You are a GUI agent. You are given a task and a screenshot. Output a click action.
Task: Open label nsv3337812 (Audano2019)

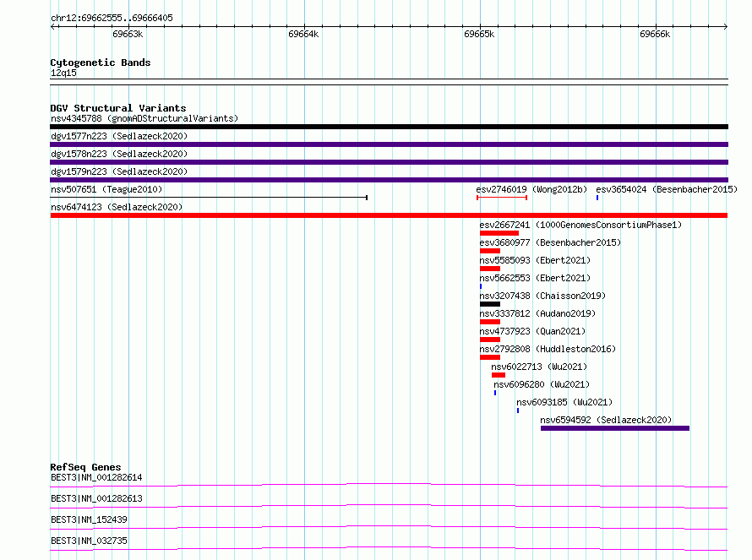click(537, 313)
